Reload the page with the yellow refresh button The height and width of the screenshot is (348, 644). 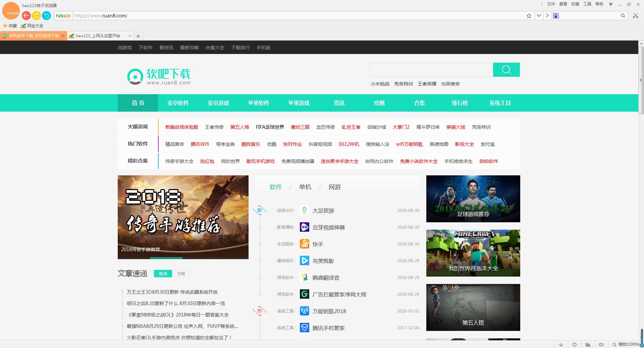click(x=36, y=15)
